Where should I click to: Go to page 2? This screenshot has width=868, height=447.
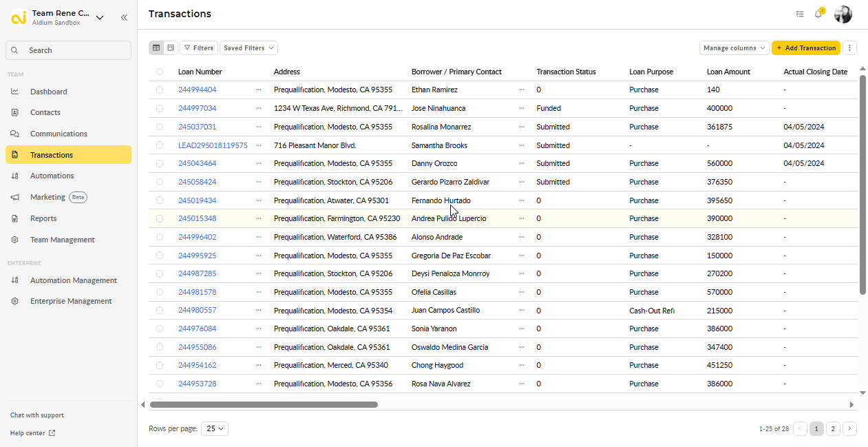coord(833,428)
